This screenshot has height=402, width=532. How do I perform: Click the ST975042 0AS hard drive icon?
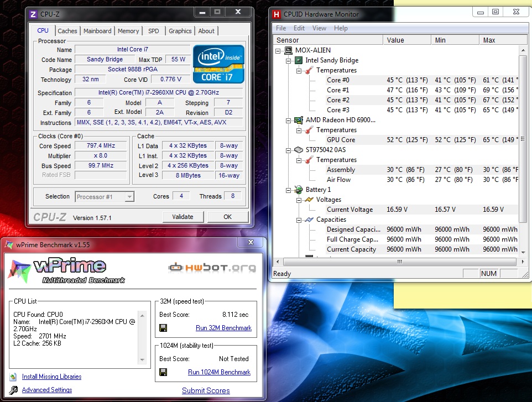pos(299,150)
